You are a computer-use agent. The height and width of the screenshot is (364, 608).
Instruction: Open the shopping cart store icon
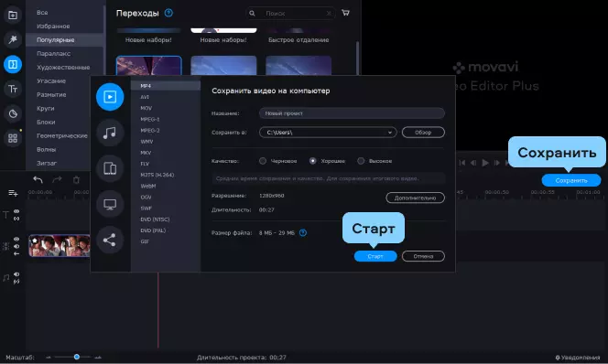[345, 13]
